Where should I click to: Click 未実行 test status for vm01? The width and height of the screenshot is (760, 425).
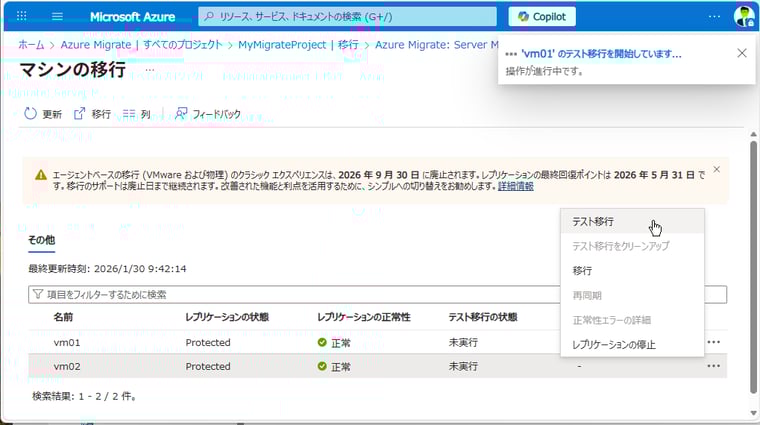(x=463, y=343)
